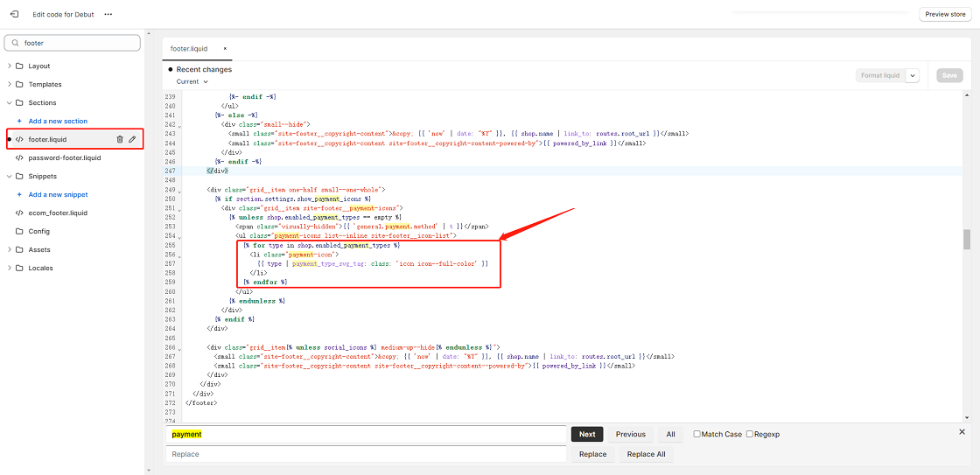The height and width of the screenshot is (475, 980).
Task: Click the Preview store button
Action: click(945, 14)
